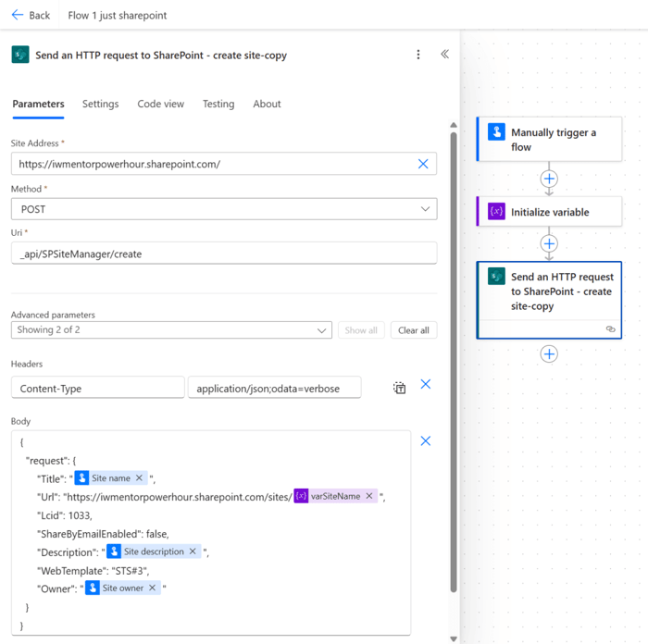Image resolution: width=648 pixels, height=644 pixels.
Task: Select the Initialize variable action card
Action: (x=549, y=212)
